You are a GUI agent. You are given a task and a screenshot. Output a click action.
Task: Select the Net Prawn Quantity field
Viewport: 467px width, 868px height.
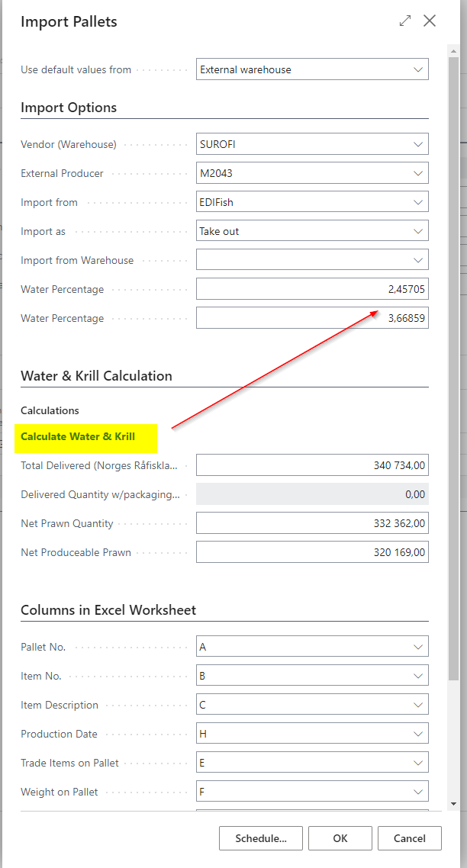coord(312,523)
